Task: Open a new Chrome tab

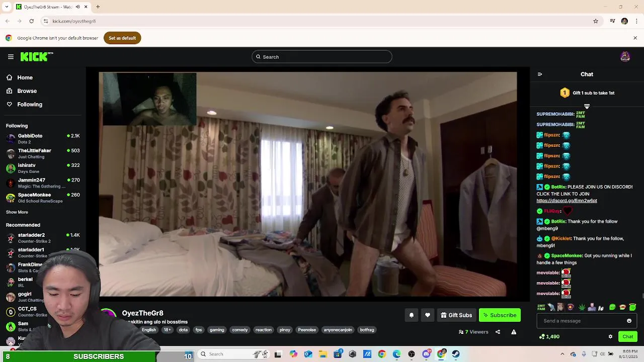Action: (x=98, y=7)
